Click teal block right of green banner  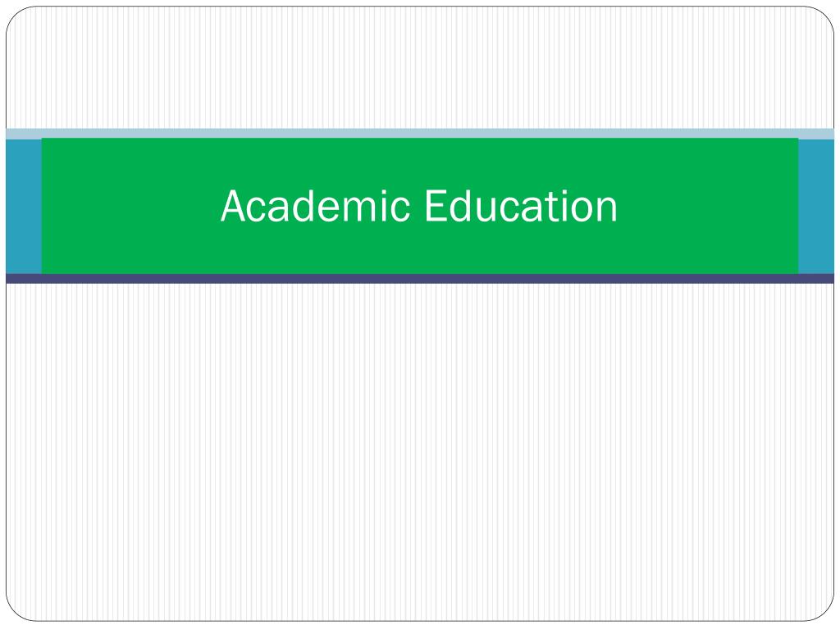[x=816, y=206]
